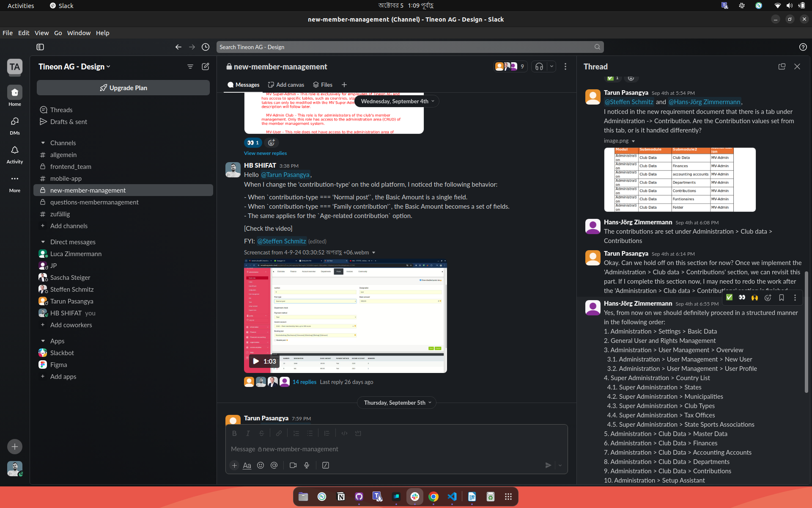React with the checkmark emoji on the thread message
This screenshot has width=812, height=508.
pyautogui.click(x=729, y=298)
